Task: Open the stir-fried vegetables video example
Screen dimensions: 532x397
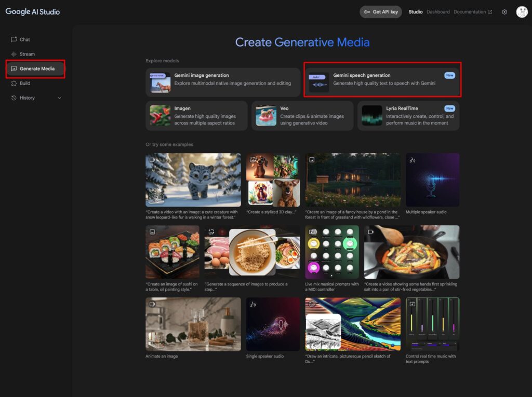Action: (x=411, y=252)
